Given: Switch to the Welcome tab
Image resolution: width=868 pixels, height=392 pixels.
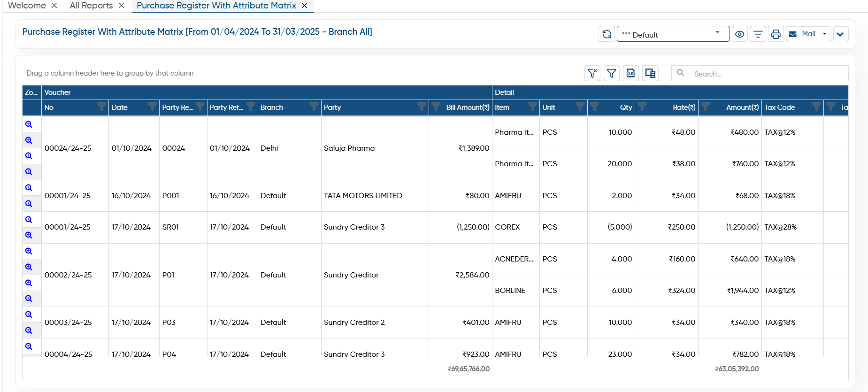Looking at the screenshot, I should (x=27, y=6).
